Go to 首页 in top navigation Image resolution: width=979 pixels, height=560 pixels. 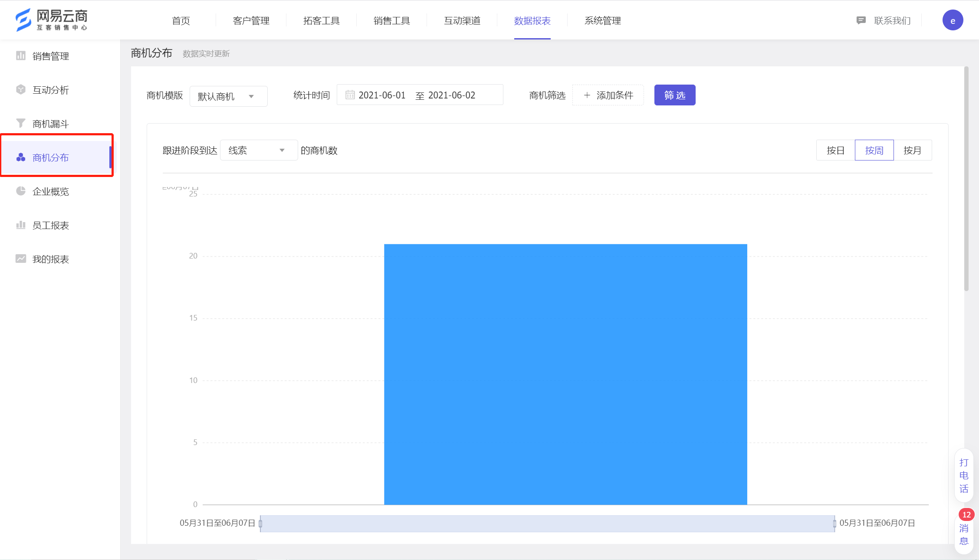pyautogui.click(x=181, y=20)
